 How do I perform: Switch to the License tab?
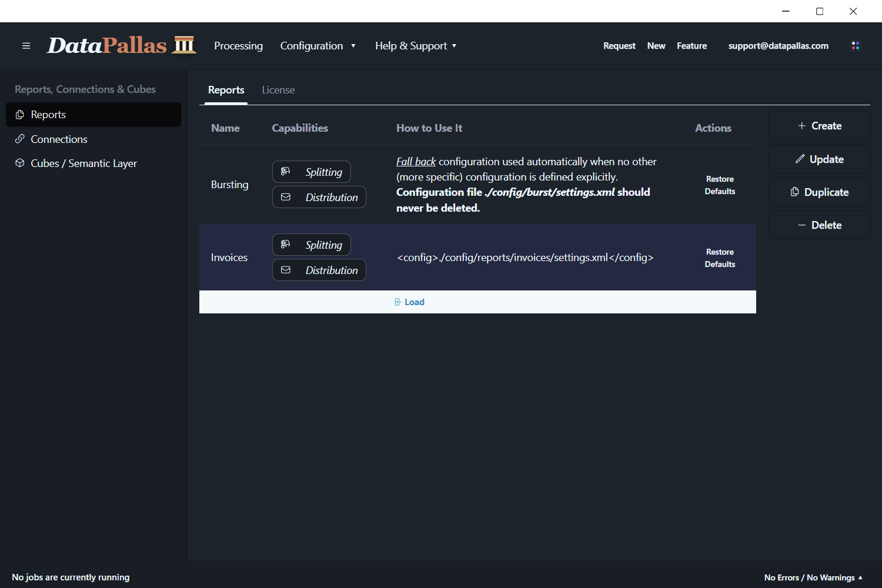(x=278, y=90)
